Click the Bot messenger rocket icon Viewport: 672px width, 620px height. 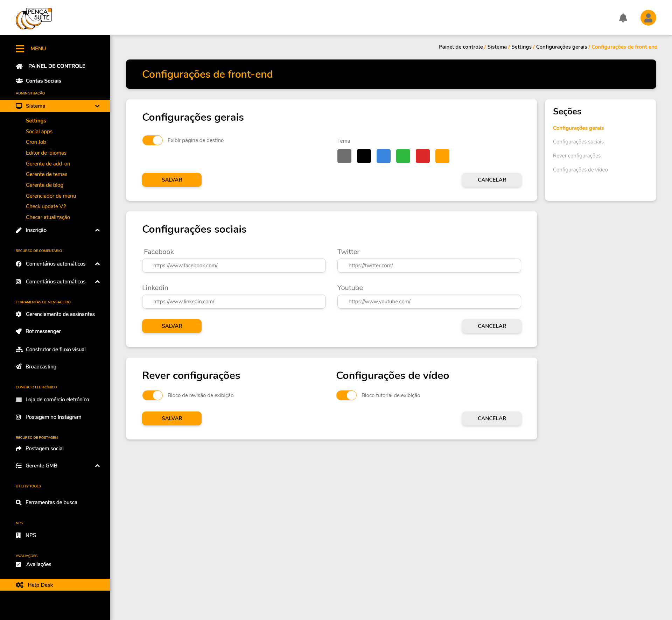19,331
